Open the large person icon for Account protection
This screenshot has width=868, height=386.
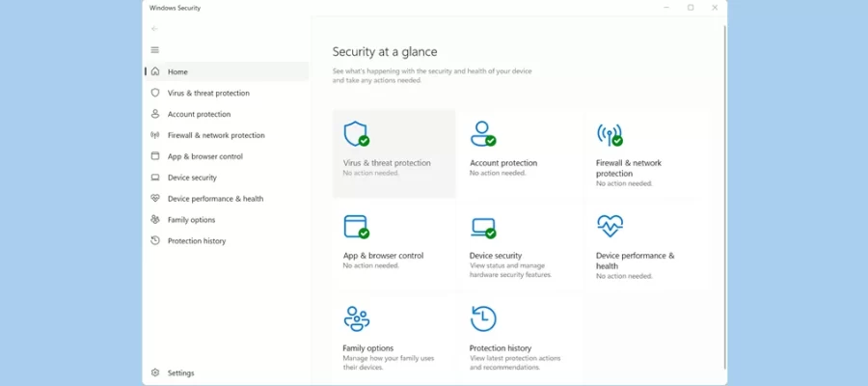483,134
